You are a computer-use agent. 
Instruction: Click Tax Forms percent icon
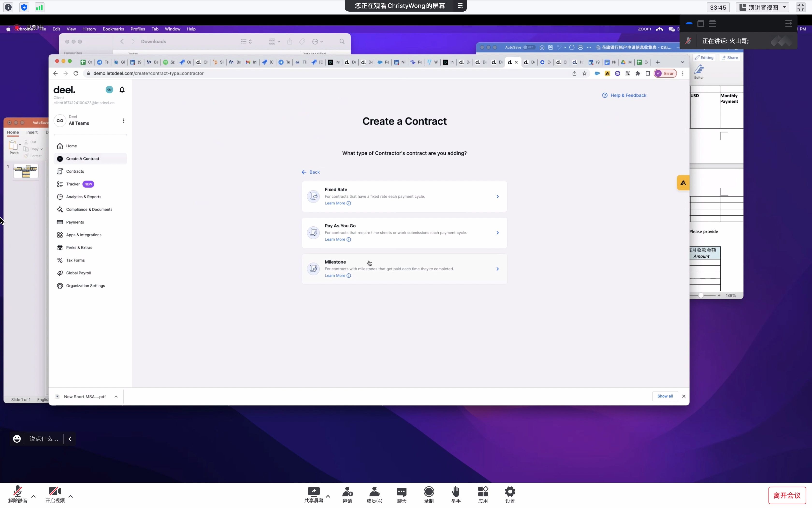tap(60, 260)
